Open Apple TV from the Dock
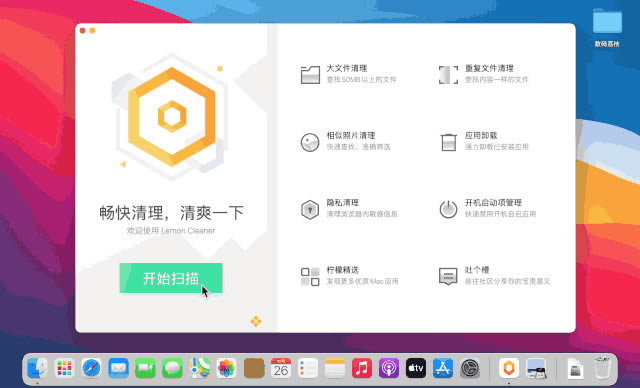The width and height of the screenshot is (640, 388). (x=416, y=368)
